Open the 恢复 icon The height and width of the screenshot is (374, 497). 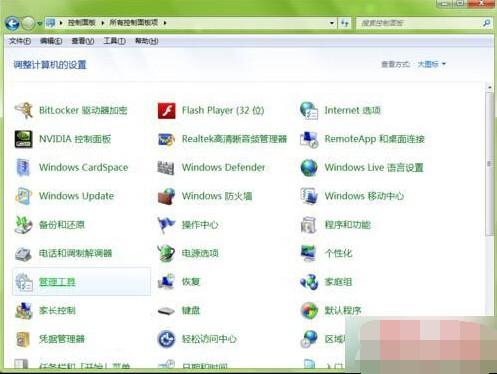click(166, 282)
